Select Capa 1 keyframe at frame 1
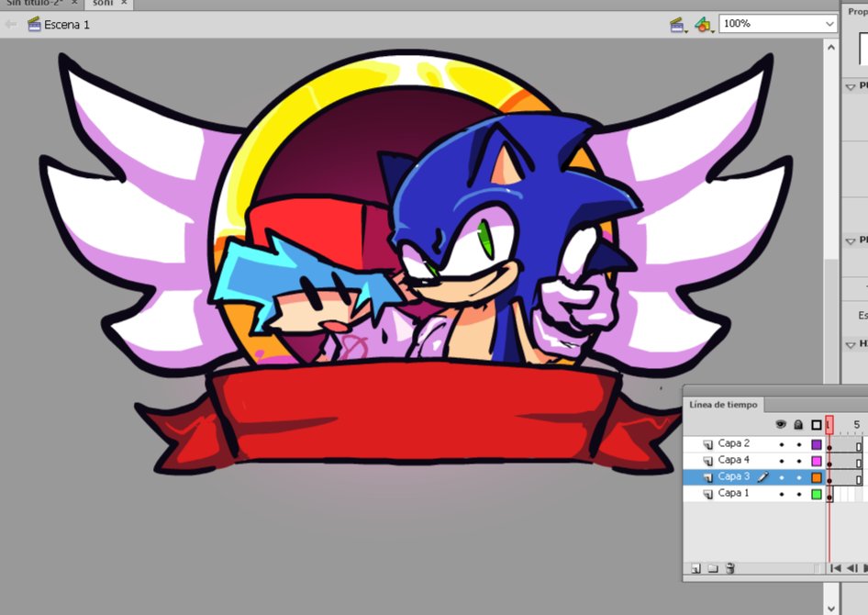 click(829, 496)
